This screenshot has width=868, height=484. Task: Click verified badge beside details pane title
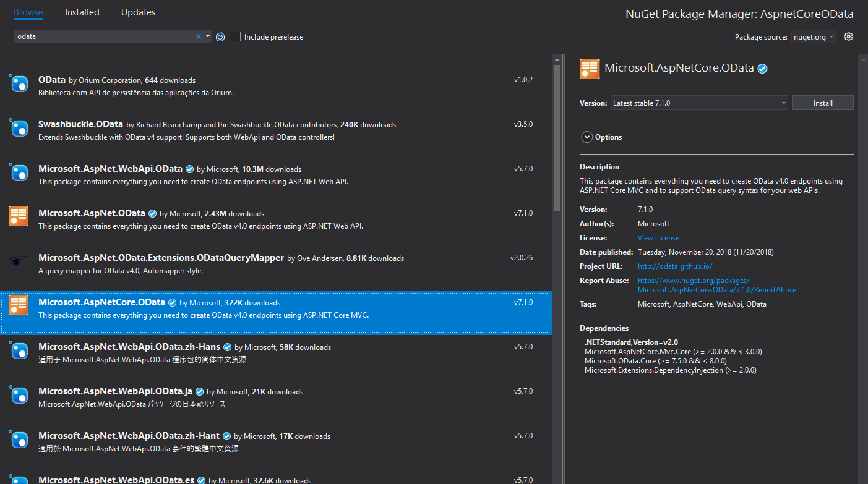(763, 69)
